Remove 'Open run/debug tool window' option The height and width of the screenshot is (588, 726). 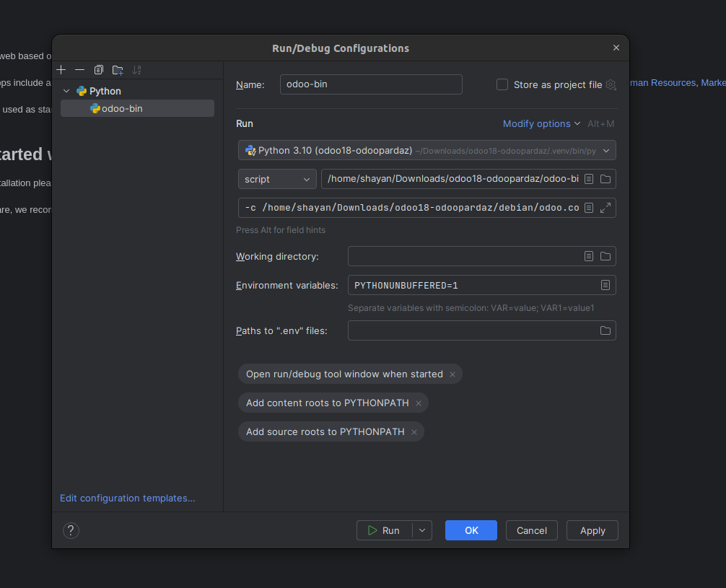(452, 374)
